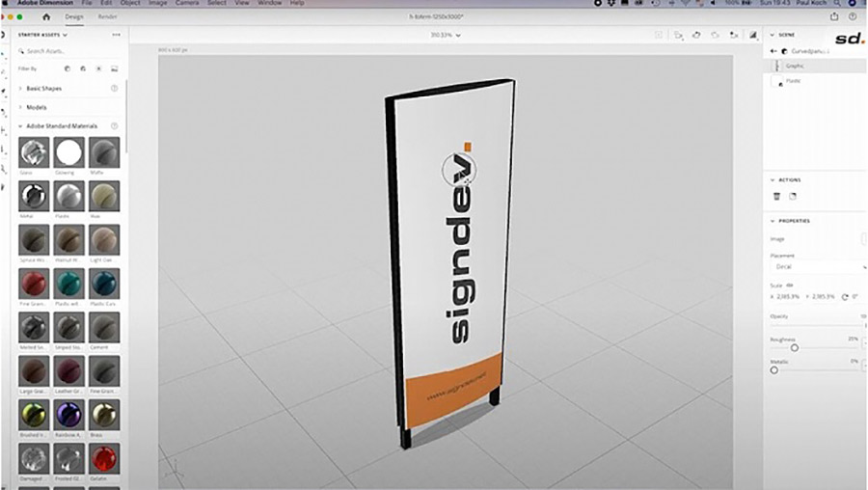Open the assets panel more-options menu
This screenshot has width=868, height=490.
point(117,35)
